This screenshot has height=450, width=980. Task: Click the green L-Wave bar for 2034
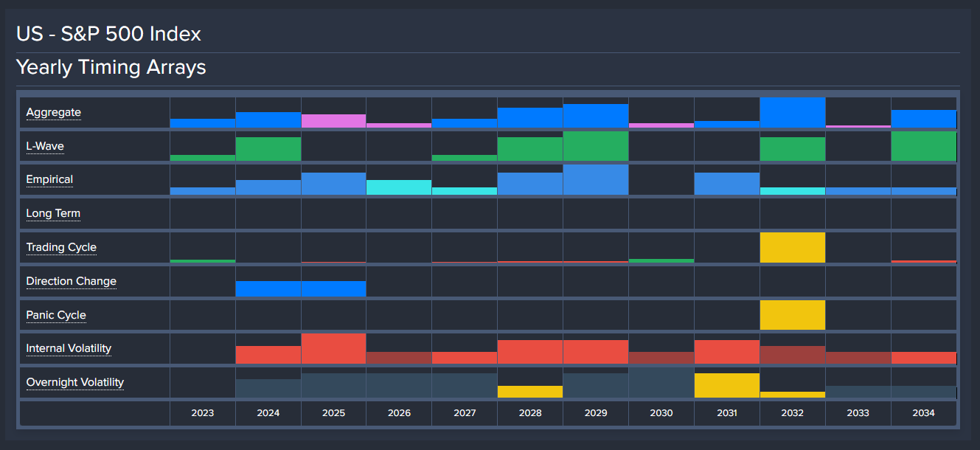point(924,146)
